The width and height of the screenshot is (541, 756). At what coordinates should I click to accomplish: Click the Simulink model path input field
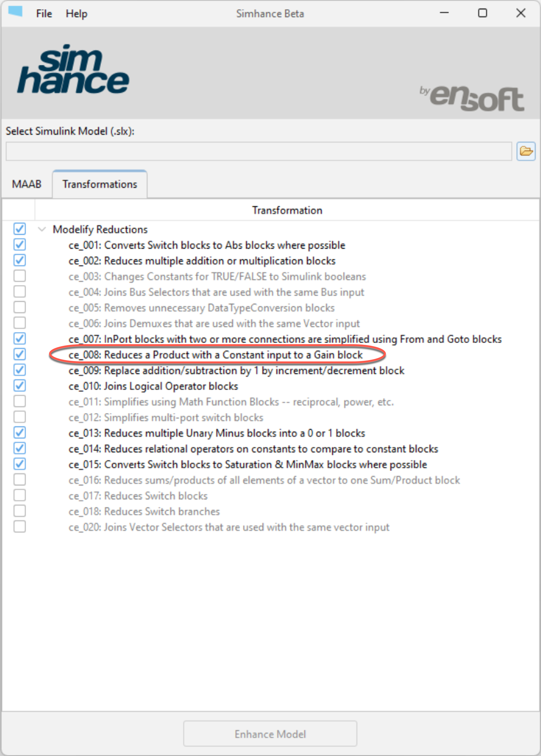(x=259, y=151)
